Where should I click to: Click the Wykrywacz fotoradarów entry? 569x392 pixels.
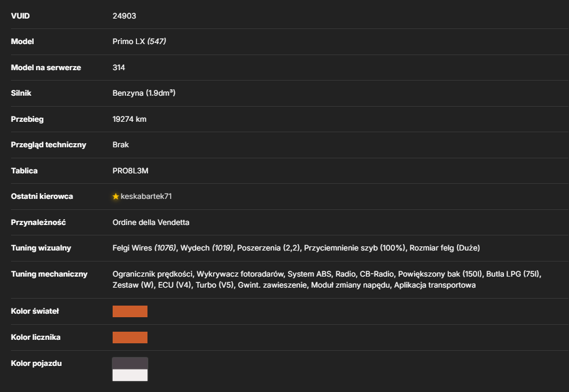[x=240, y=274]
